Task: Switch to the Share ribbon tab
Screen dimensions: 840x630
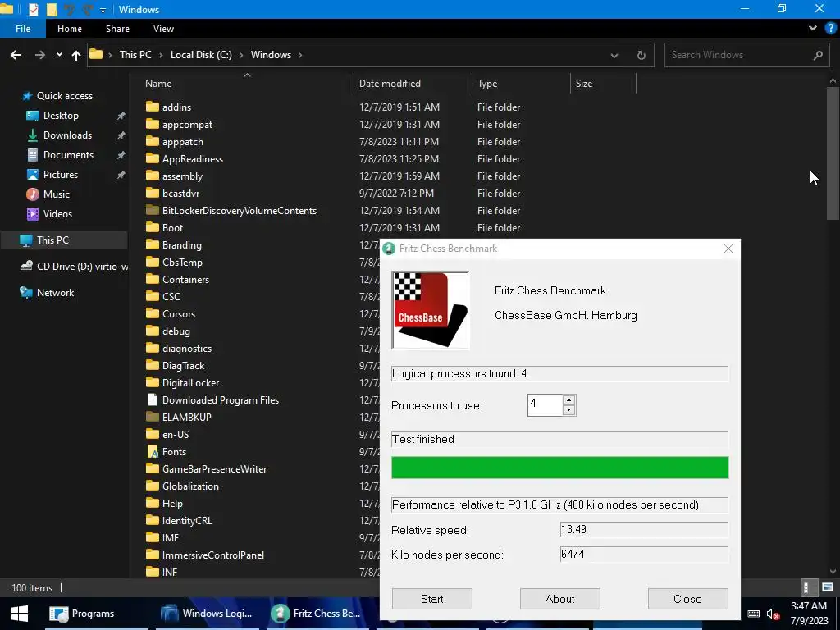Action: [117, 29]
